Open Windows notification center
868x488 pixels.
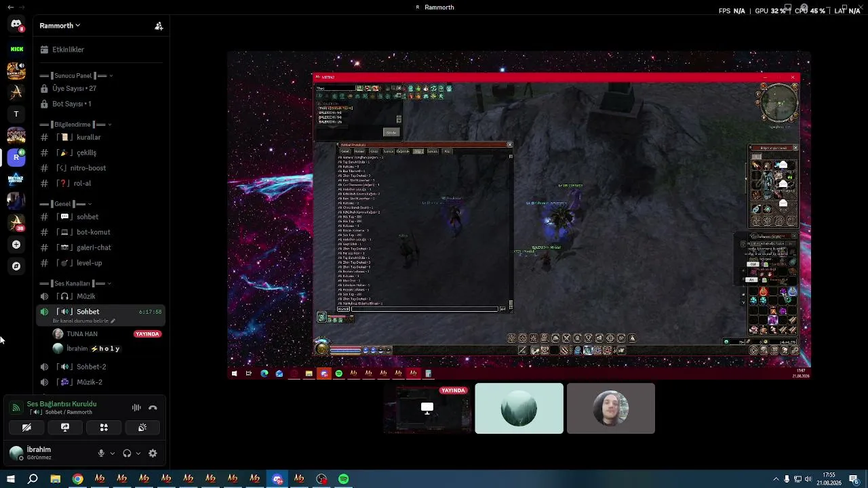pos(854,479)
